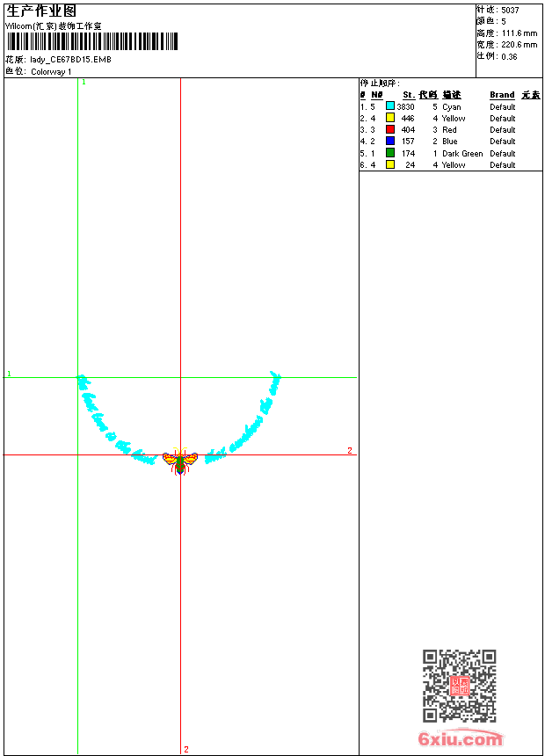
Task: Click the 生产作业图 title heading
Action: click(x=41, y=11)
